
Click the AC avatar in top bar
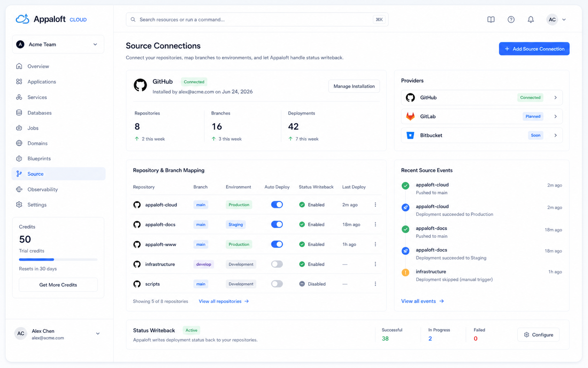tap(552, 20)
